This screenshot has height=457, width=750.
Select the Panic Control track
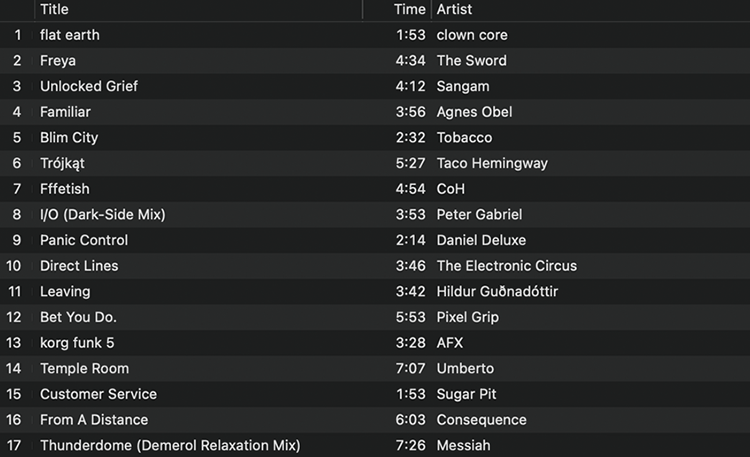tap(375, 240)
